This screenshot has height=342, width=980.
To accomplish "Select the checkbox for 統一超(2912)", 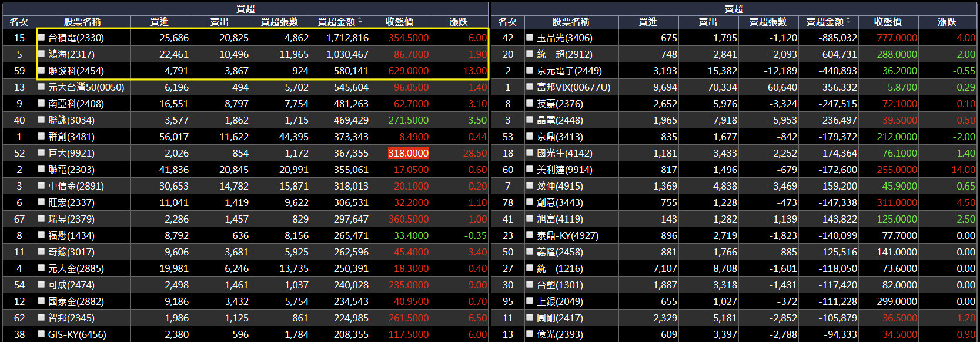I will (x=530, y=54).
